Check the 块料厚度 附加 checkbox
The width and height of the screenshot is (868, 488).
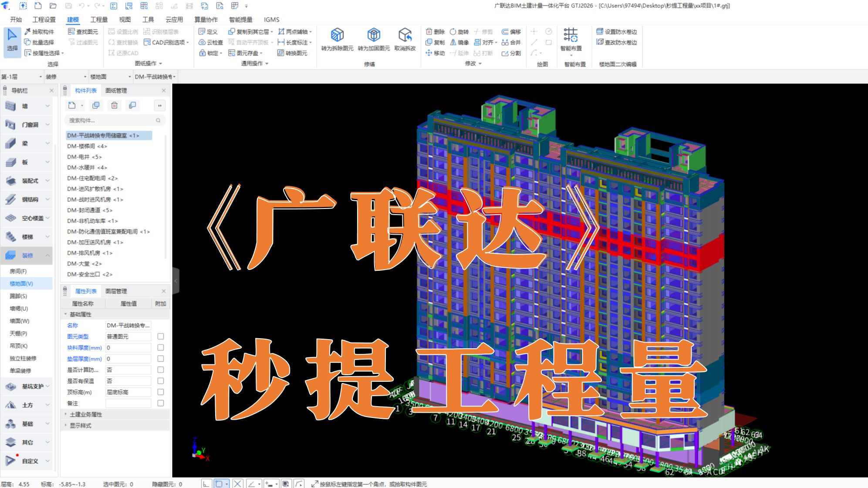point(161,348)
